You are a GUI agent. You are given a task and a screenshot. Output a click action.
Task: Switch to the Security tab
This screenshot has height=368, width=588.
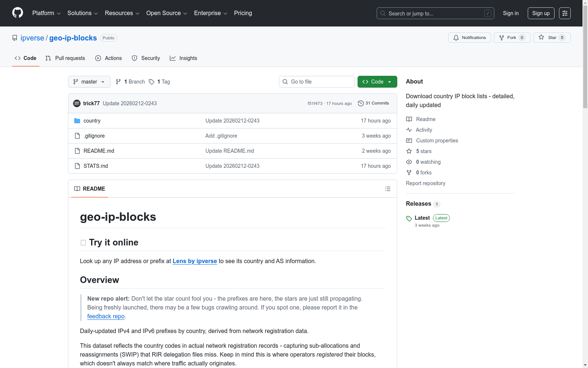[x=146, y=58]
